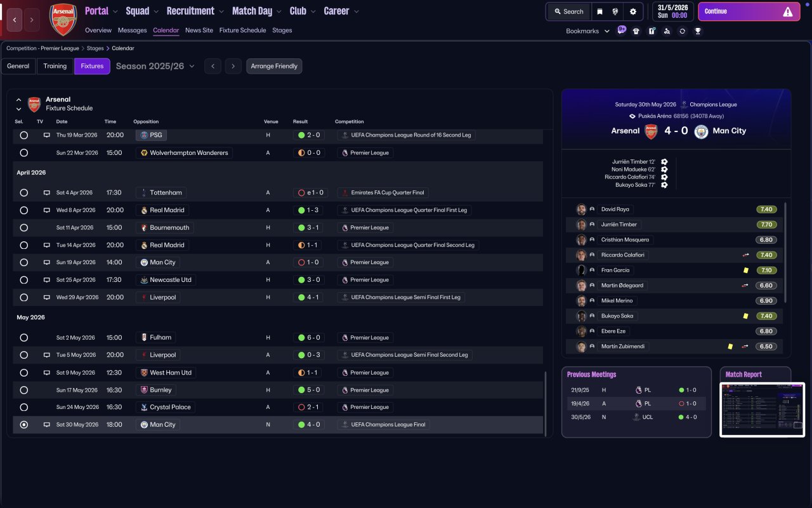Select the Newcastle Utd fixture radio button

[x=24, y=280]
